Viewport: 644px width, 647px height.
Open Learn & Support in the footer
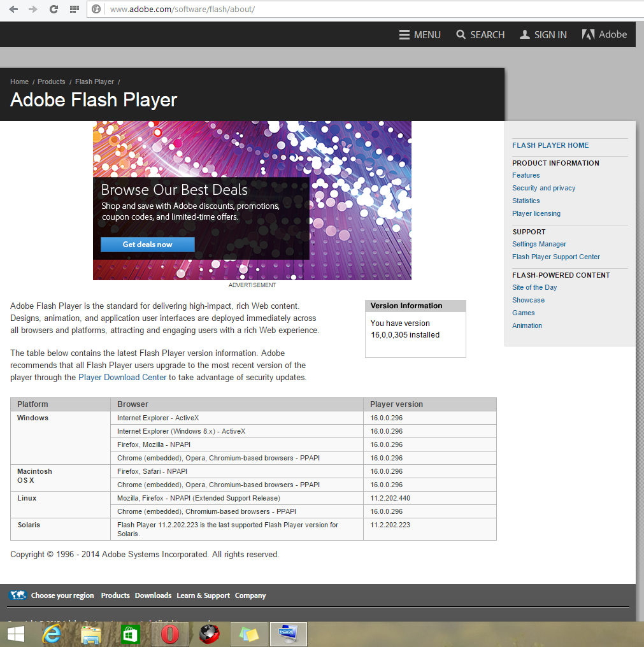(x=203, y=595)
